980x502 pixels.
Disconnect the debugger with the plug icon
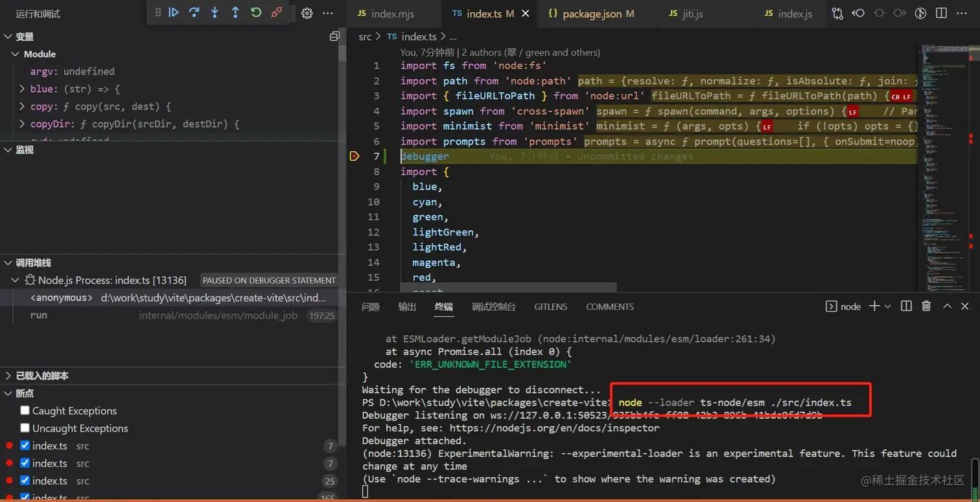pos(277,12)
